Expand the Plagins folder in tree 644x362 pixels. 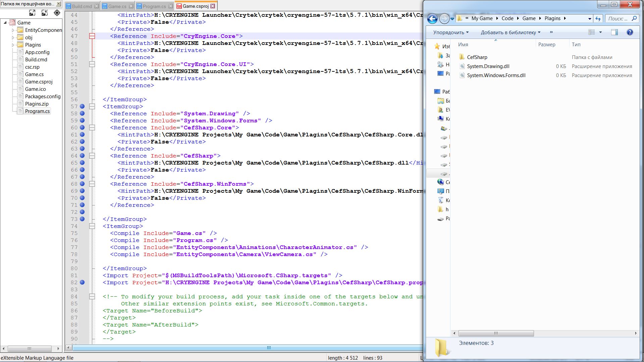pyautogui.click(x=13, y=45)
